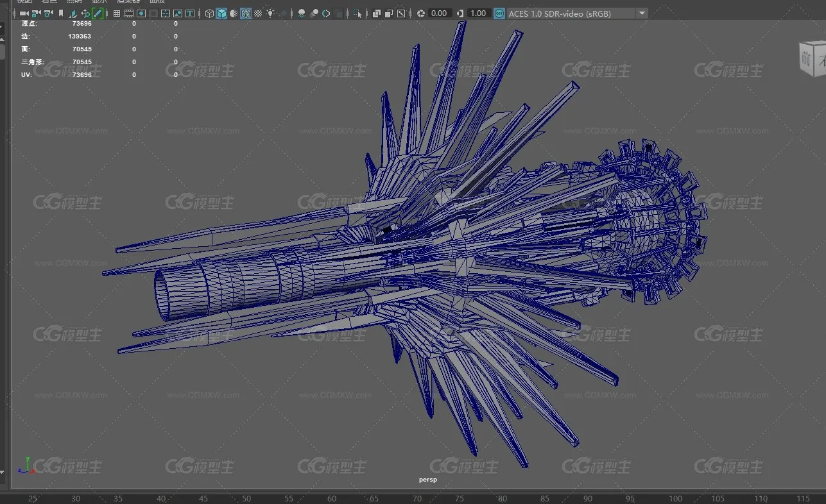Toggle the Safe Title T icon
Screen dimensions: 826x504
(x=190, y=13)
